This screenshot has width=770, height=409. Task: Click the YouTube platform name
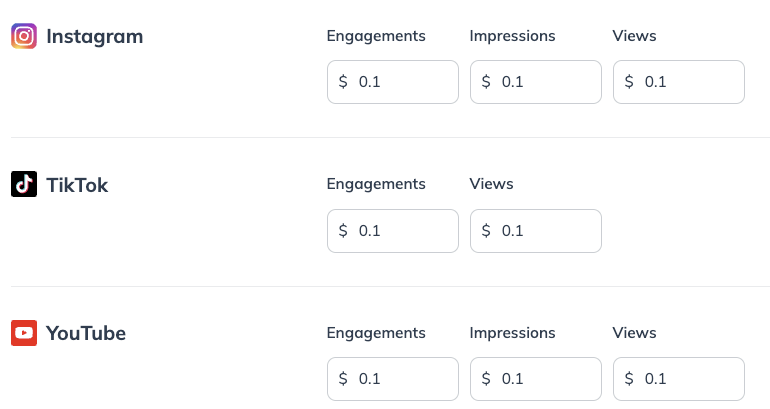click(86, 333)
